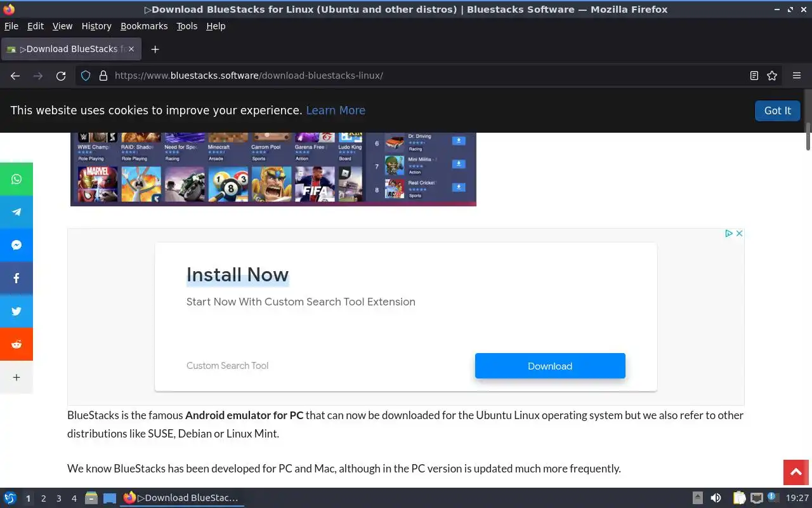The width and height of the screenshot is (812, 508).
Task: Open the History menu
Action: click(x=96, y=26)
